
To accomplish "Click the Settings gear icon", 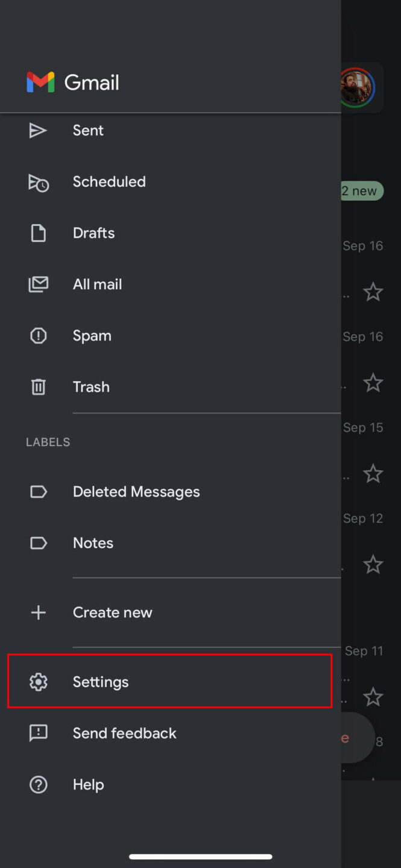I will [x=38, y=681].
